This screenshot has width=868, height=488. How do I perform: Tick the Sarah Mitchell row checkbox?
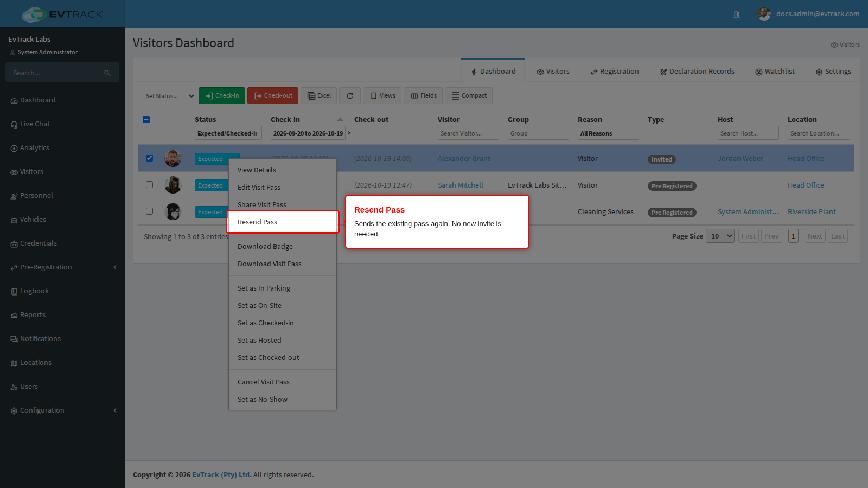coord(149,185)
